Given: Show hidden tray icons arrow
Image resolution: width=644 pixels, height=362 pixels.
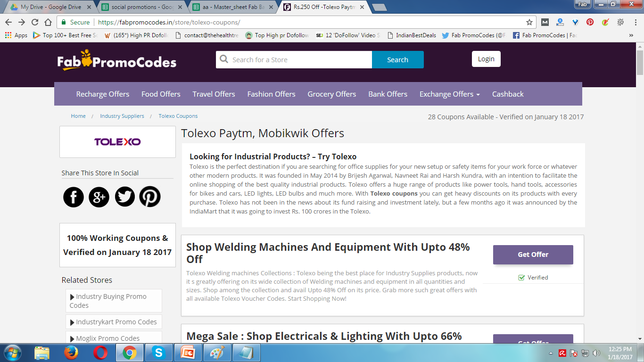Looking at the screenshot, I should (x=551, y=353).
